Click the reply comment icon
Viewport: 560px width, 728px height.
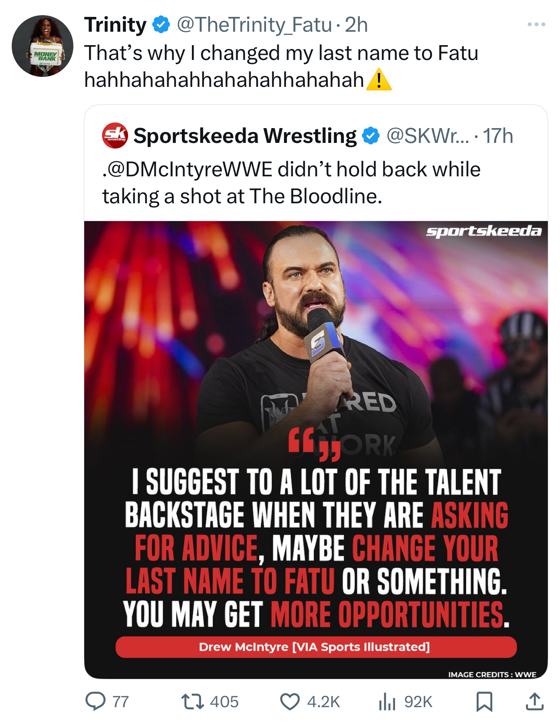95,701
